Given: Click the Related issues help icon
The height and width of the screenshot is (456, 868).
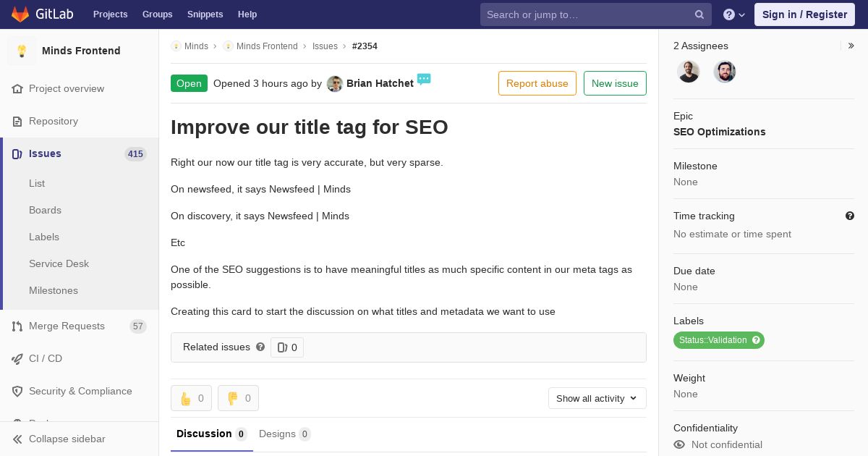Looking at the screenshot, I should pyautogui.click(x=260, y=347).
